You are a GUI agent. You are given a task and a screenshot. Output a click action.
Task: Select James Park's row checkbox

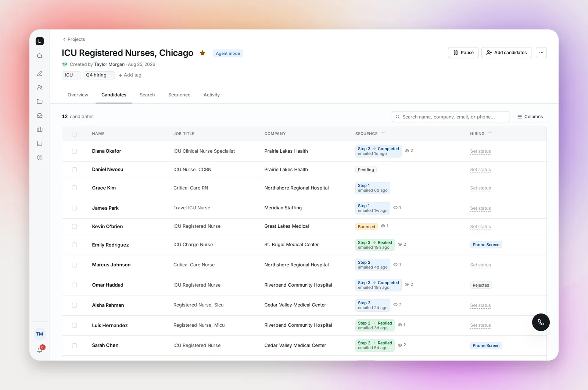[75, 208]
